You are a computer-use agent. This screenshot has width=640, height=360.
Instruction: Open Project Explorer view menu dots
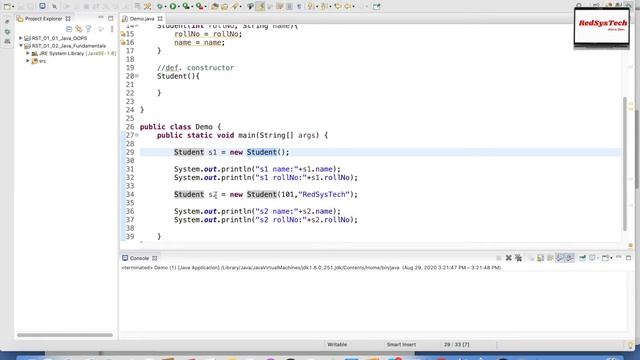112,29
